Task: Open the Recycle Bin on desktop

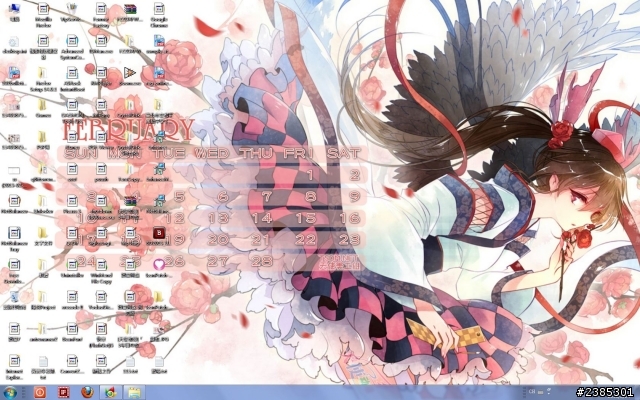Action: click(14, 300)
